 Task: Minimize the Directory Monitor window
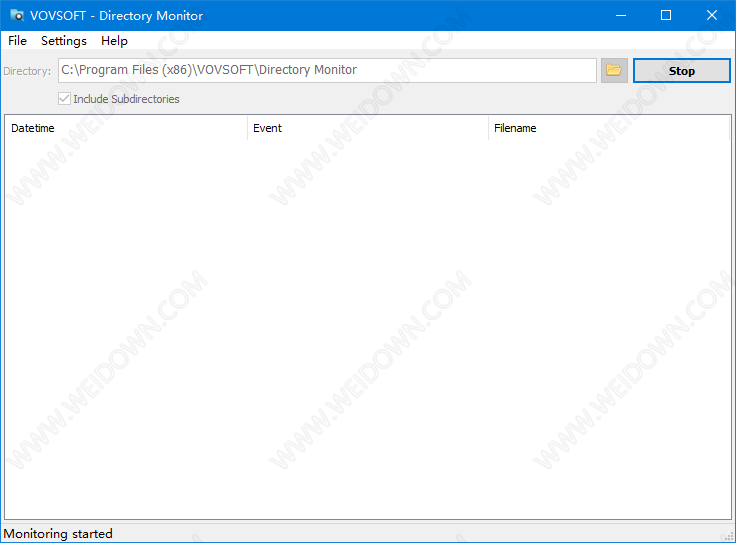621,15
